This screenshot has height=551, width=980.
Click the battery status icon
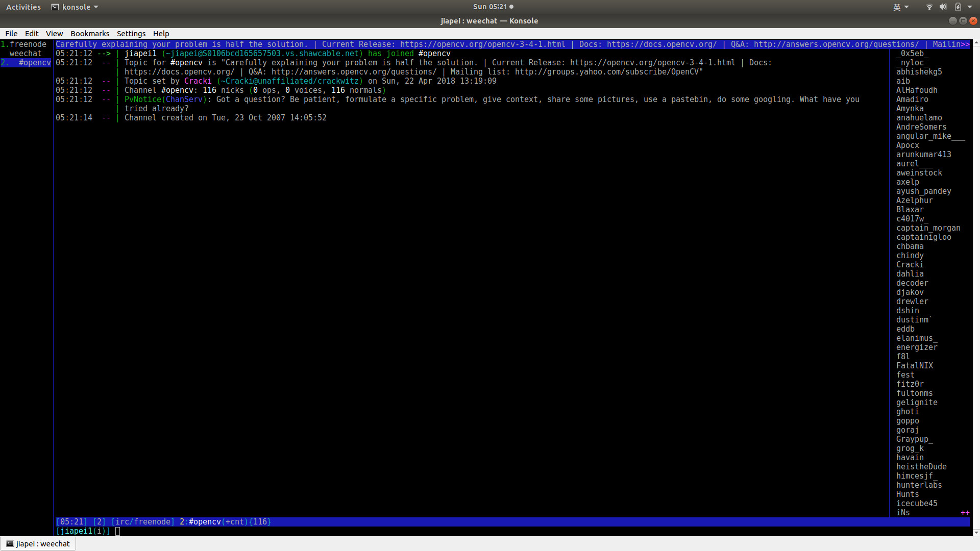point(958,7)
